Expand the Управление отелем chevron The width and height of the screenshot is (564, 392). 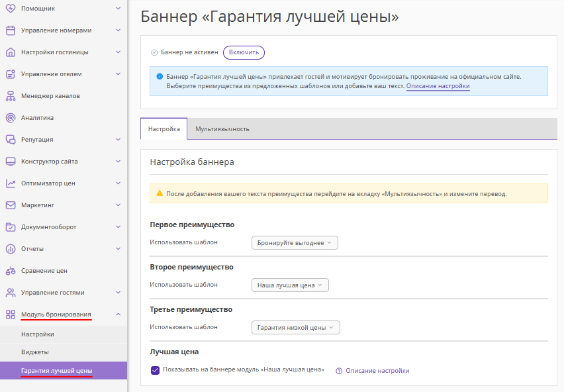pos(118,73)
